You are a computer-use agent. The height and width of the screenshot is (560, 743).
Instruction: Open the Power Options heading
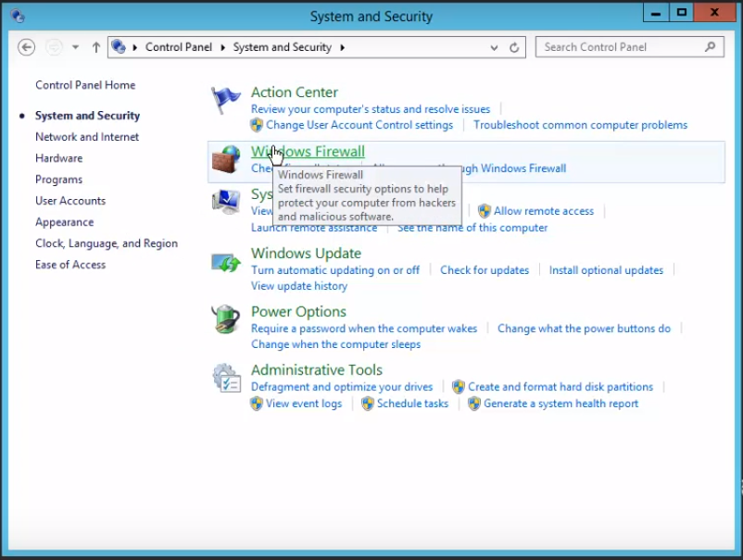(298, 312)
